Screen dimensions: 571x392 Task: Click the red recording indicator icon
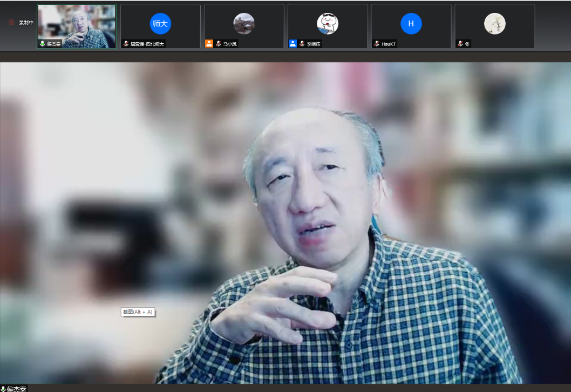click(x=11, y=22)
